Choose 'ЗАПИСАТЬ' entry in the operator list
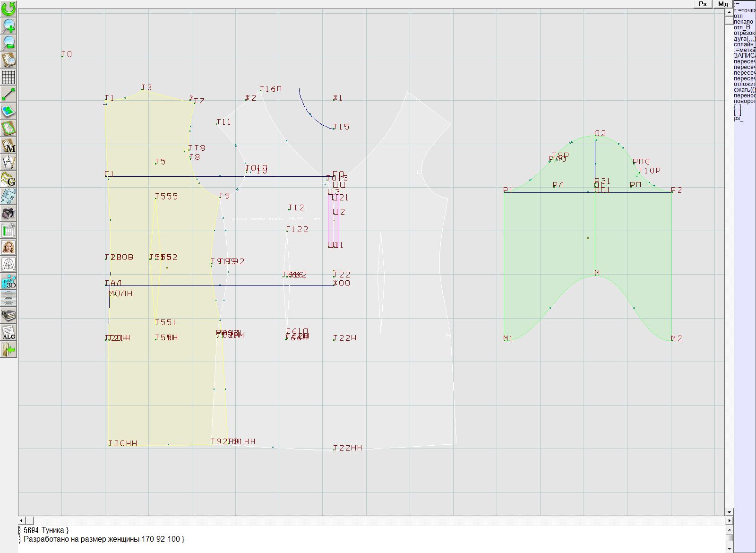The image size is (756, 553). click(x=744, y=56)
